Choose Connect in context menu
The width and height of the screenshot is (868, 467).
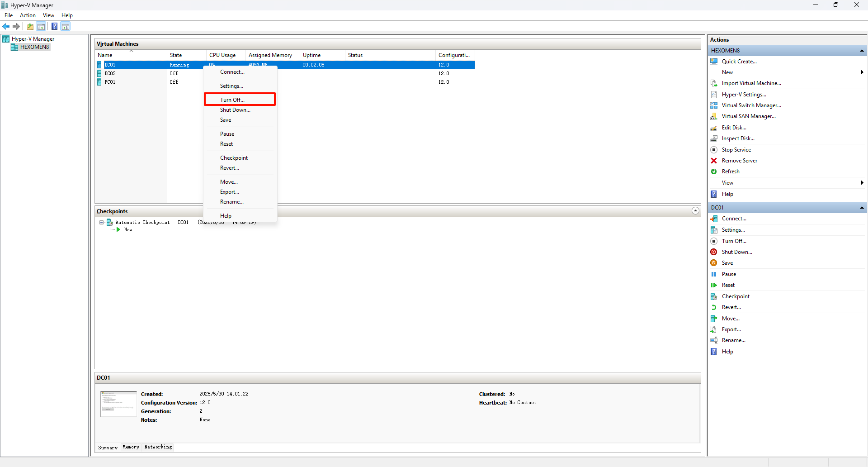[240, 72]
